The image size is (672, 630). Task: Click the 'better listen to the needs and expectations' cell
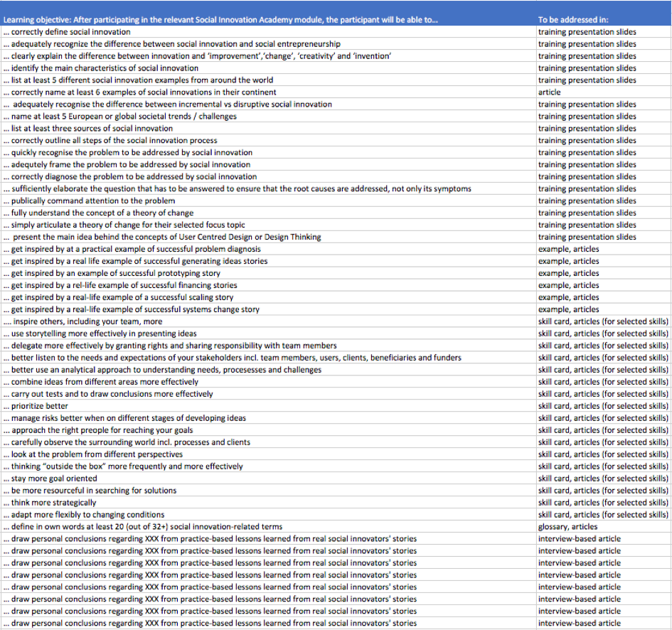(268, 358)
